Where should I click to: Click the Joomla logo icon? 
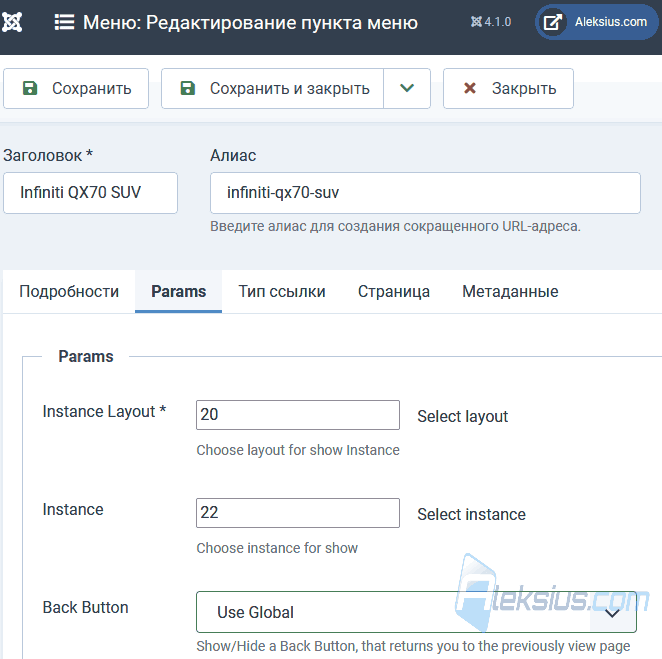point(11,22)
